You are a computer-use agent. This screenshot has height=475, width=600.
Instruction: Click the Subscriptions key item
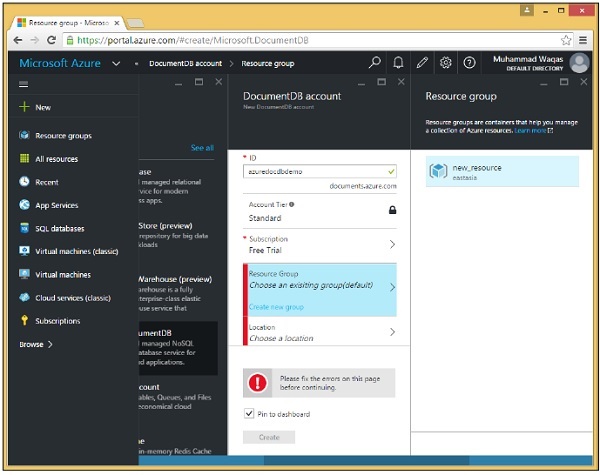coord(57,321)
